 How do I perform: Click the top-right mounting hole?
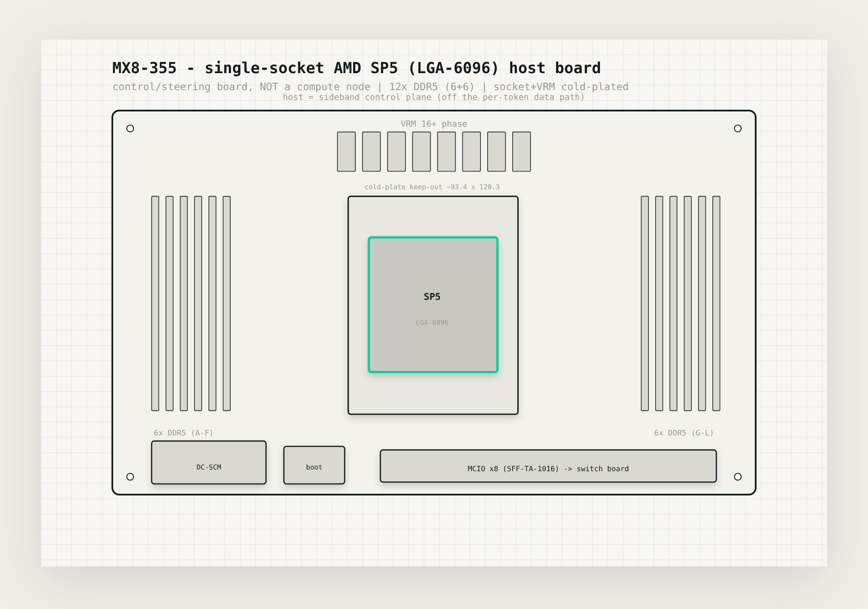point(738,128)
